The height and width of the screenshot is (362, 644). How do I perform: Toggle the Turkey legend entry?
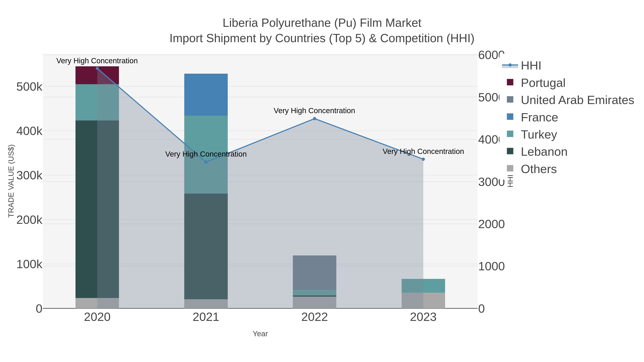click(x=532, y=134)
